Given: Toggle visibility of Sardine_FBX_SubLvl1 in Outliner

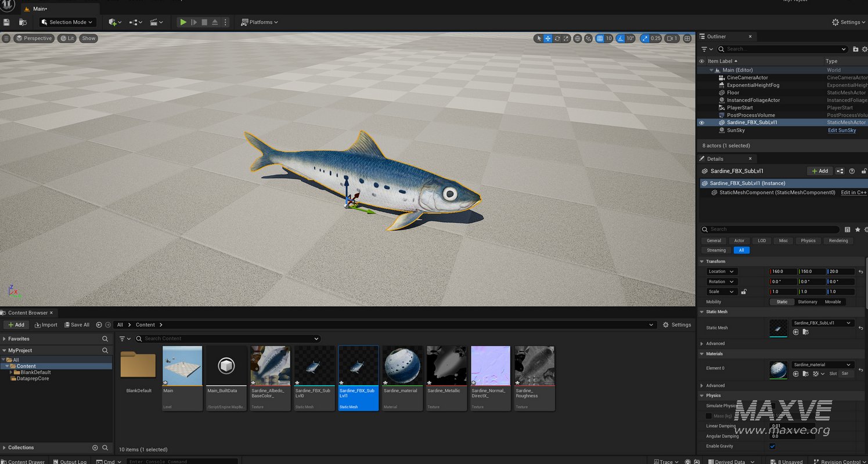Looking at the screenshot, I should click(701, 122).
